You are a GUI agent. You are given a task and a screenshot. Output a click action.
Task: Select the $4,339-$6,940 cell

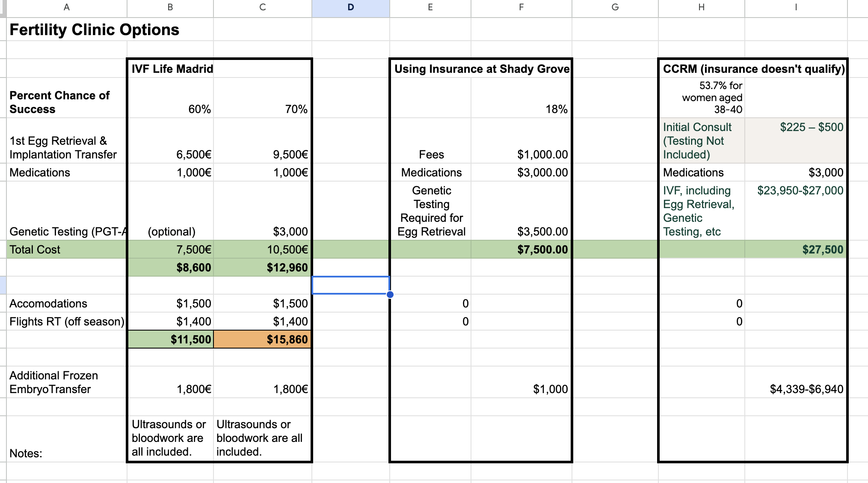[795, 389]
